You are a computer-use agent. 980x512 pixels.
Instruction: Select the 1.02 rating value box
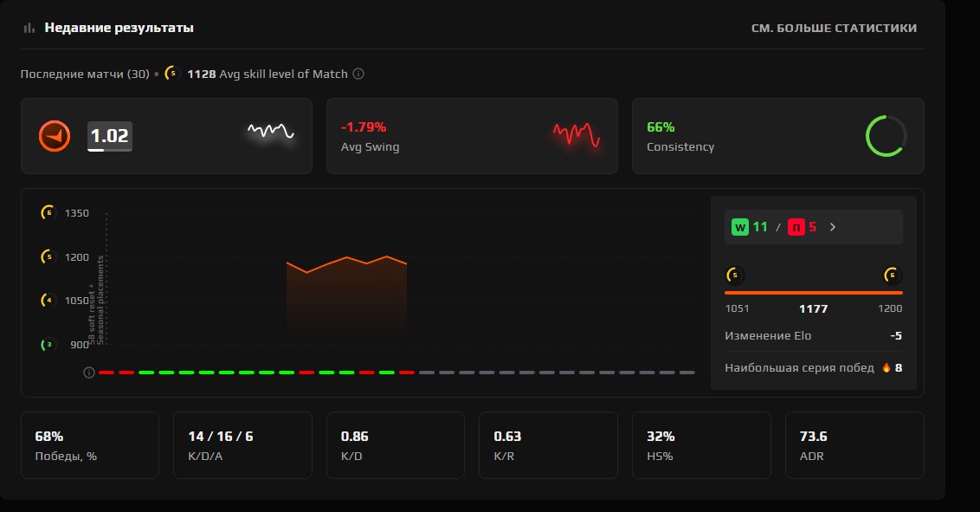[109, 136]
